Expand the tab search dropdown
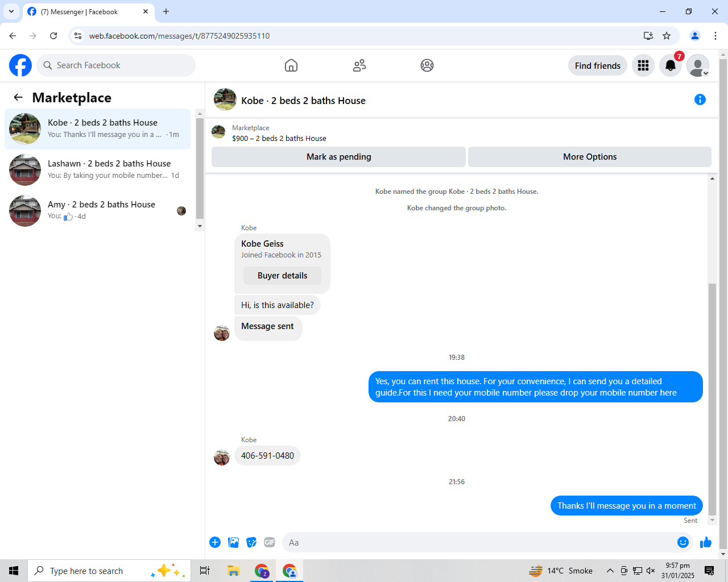Image resolution: width=728 pixels, height=582 pixels. tap(11, 11)
